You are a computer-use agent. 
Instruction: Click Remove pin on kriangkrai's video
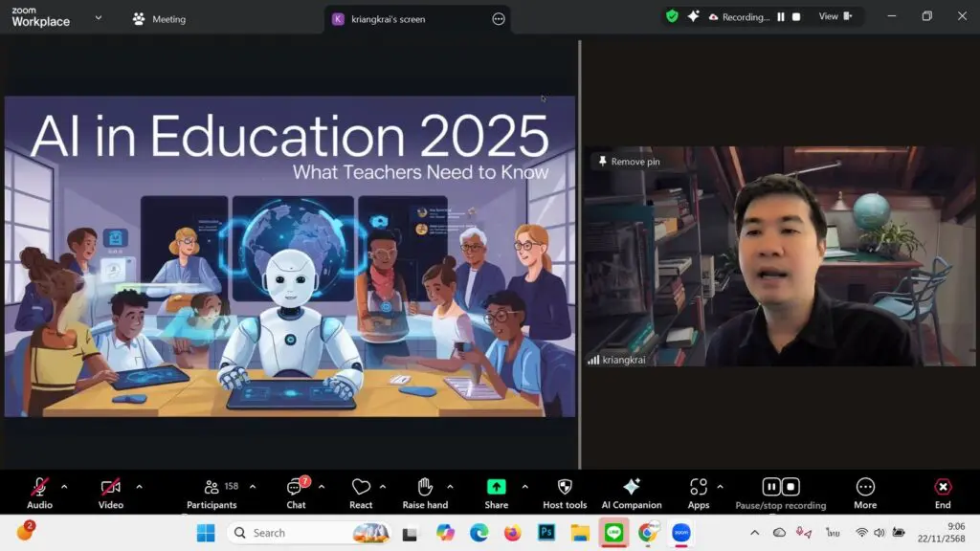(x=629, y=162)
